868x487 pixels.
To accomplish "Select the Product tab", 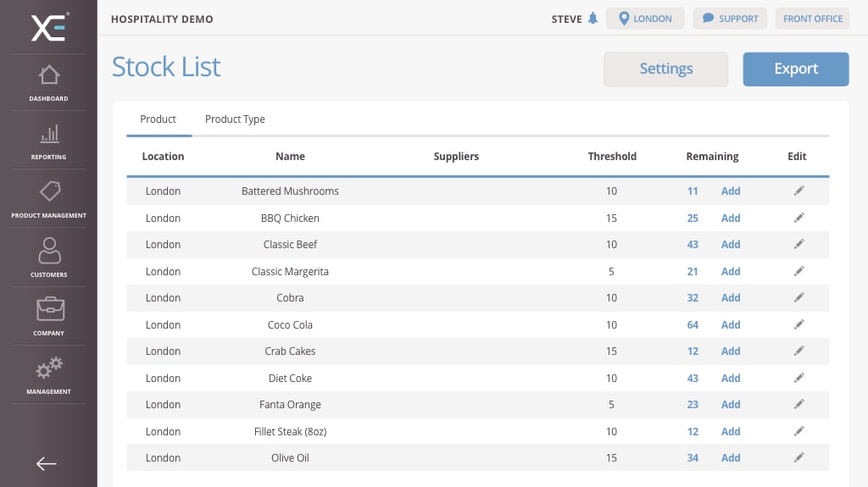I will pos(159,119).
